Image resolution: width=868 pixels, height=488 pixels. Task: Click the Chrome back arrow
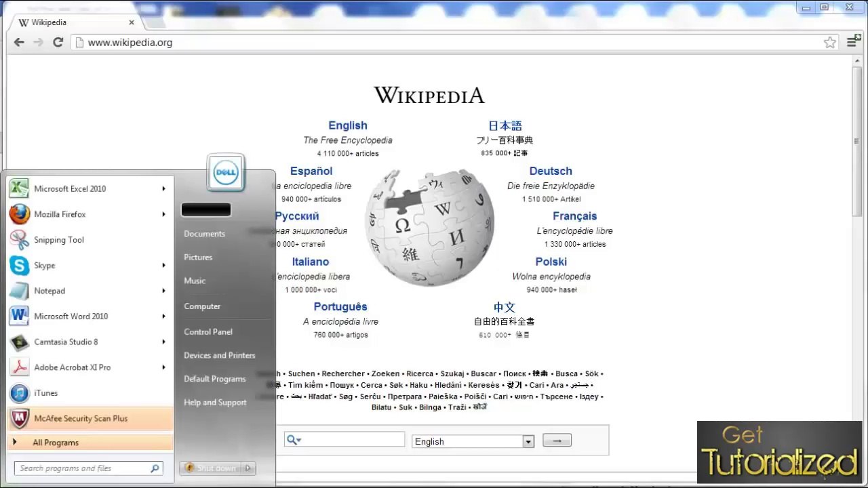point(19,42)
